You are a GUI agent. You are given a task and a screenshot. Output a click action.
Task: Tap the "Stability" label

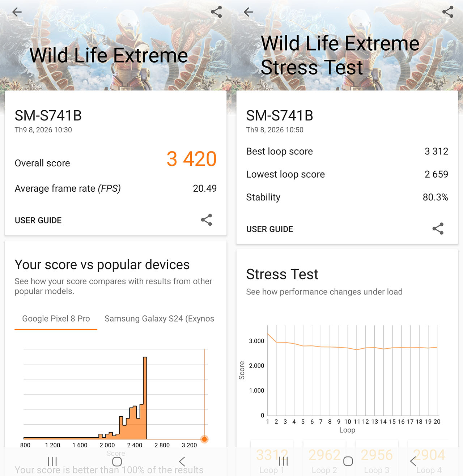pos(263,197)
